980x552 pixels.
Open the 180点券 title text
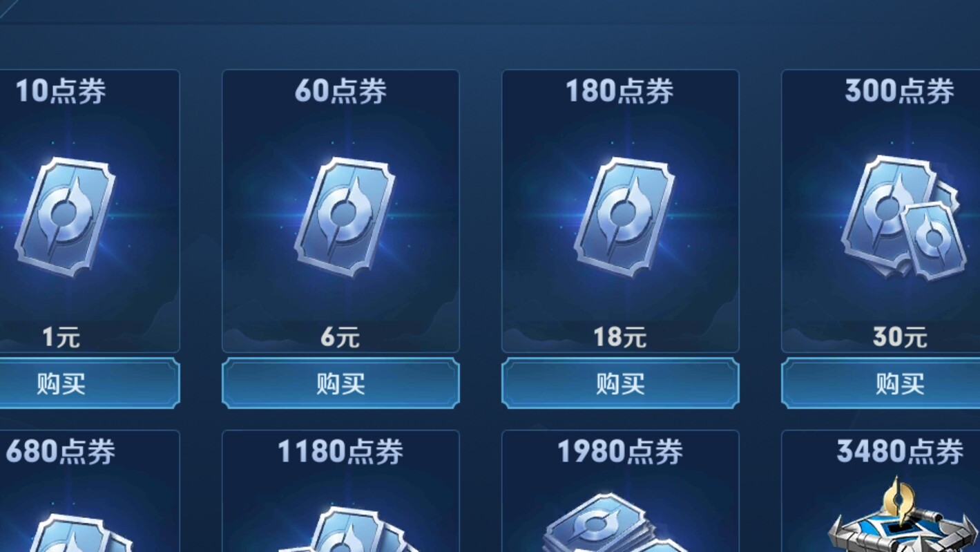[619, 91]
